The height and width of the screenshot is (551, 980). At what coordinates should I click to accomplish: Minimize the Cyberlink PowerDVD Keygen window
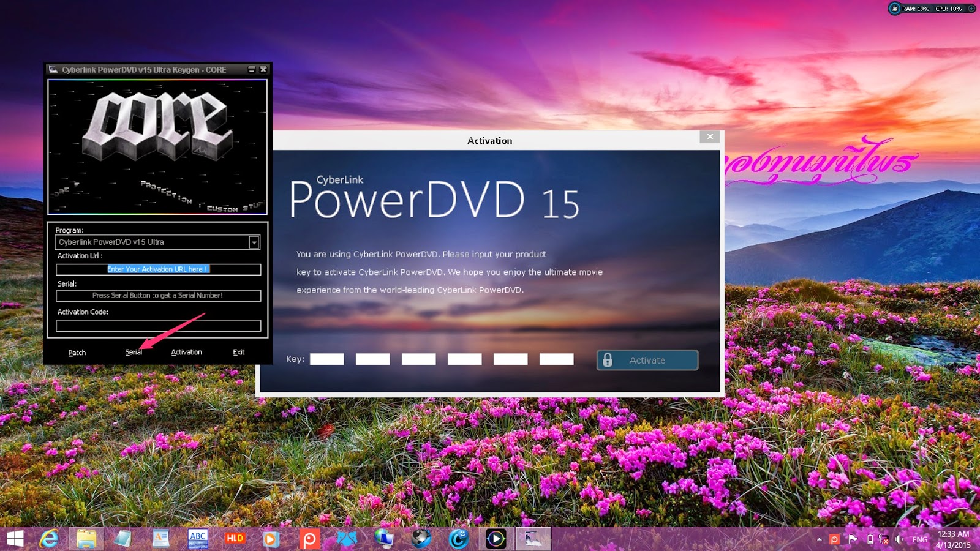tap(252, 70)
